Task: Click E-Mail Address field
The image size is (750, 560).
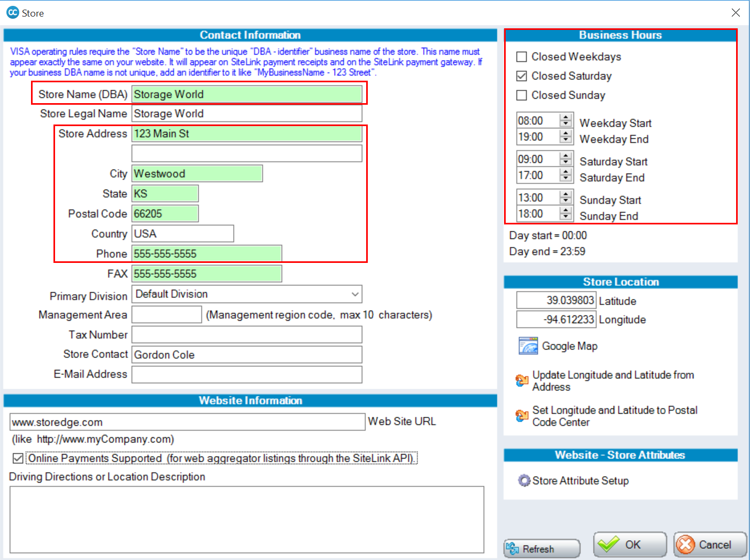Action: click(x=247, y=375)
